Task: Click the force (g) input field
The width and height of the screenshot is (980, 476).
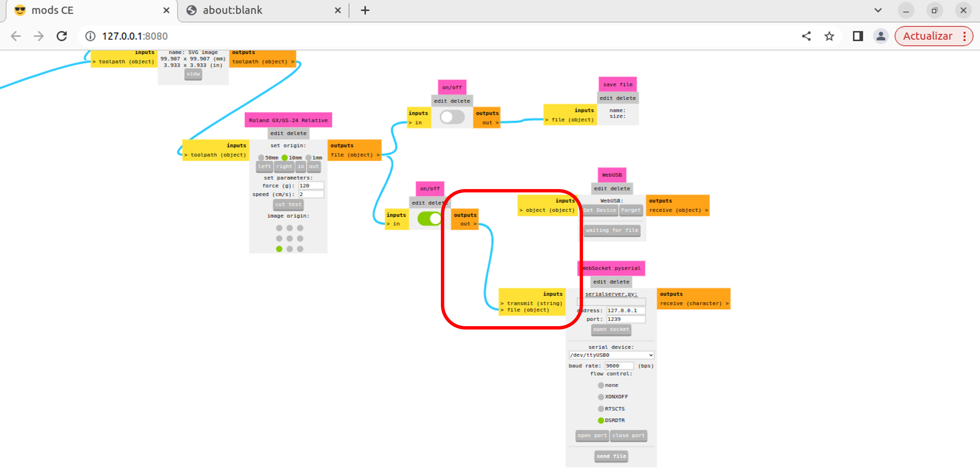Action: 311,186
